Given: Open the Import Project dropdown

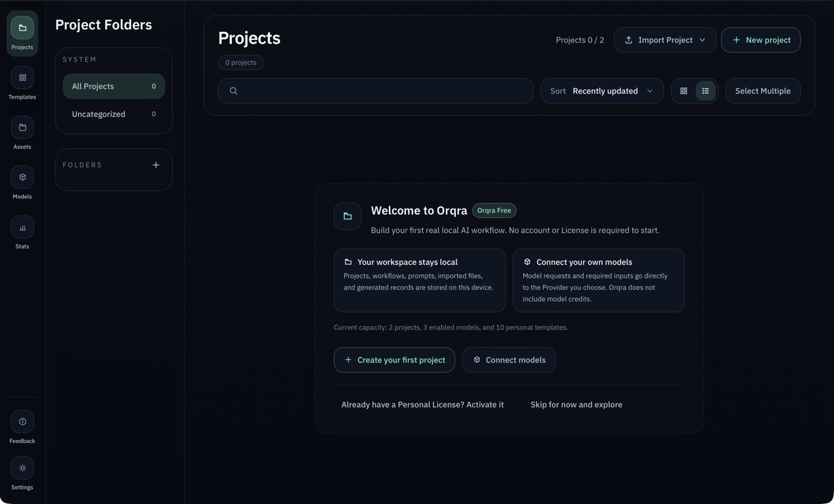Looking at the screenshot, I should (x=665, y=40).
